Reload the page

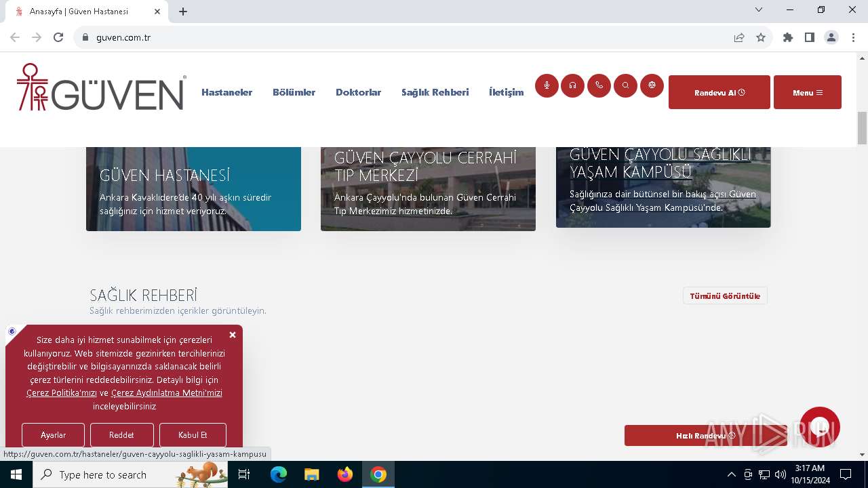click(x=58, y=37)
